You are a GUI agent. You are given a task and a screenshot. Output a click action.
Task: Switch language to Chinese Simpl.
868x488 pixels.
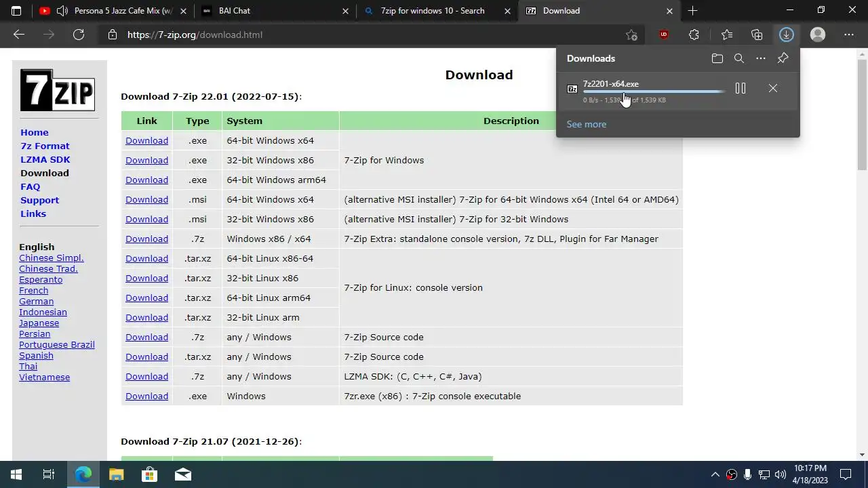click(x=52, y=258)
